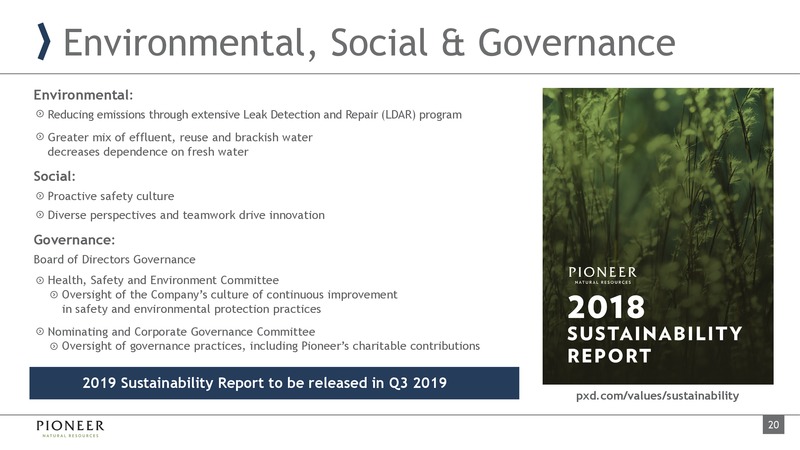Click 'Oversight of the Company's culture' sub-bullet
The height and width of the screenshot is (450, 800).
point(229,295)
